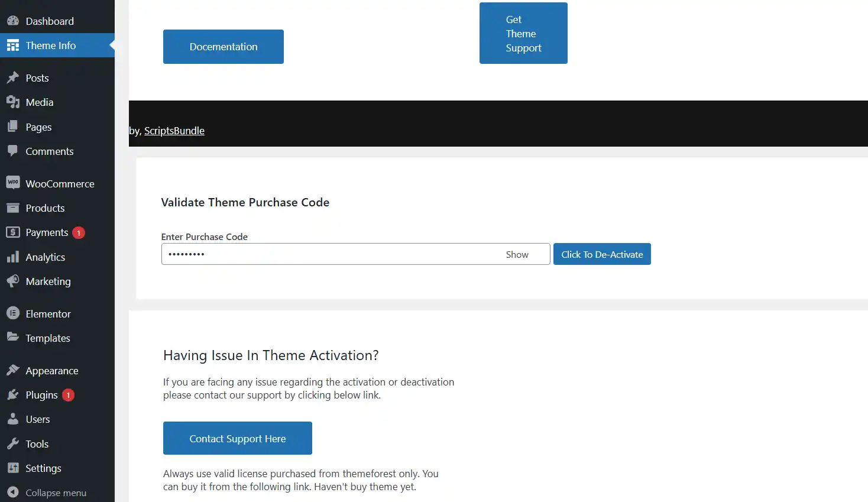Click the Tools wrench icon
Image resolution: width=868 pixels, height=502 pixels.
(13, 443)
